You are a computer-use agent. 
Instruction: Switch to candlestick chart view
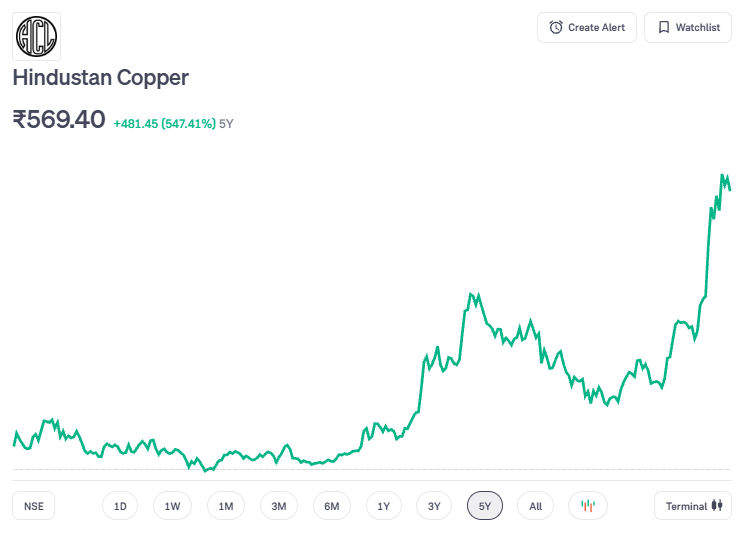click(588, 506)
